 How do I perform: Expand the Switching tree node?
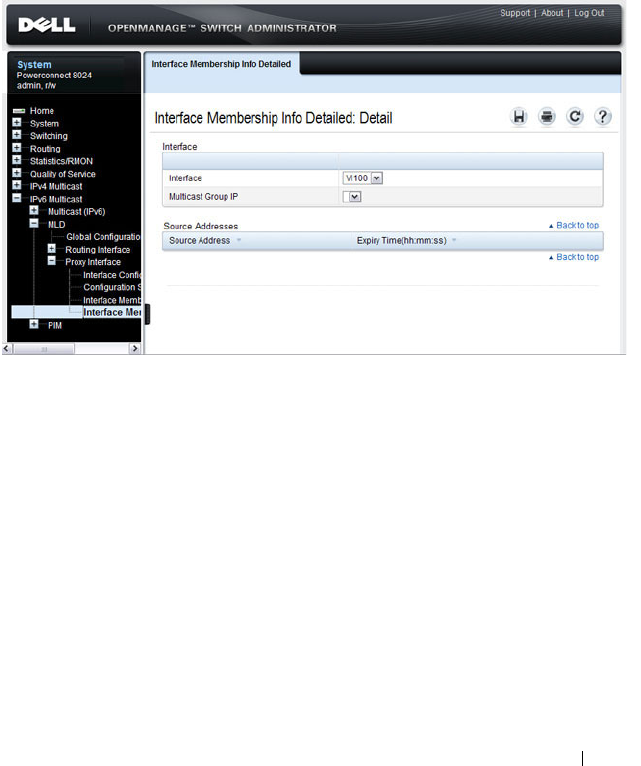[17, 135]
